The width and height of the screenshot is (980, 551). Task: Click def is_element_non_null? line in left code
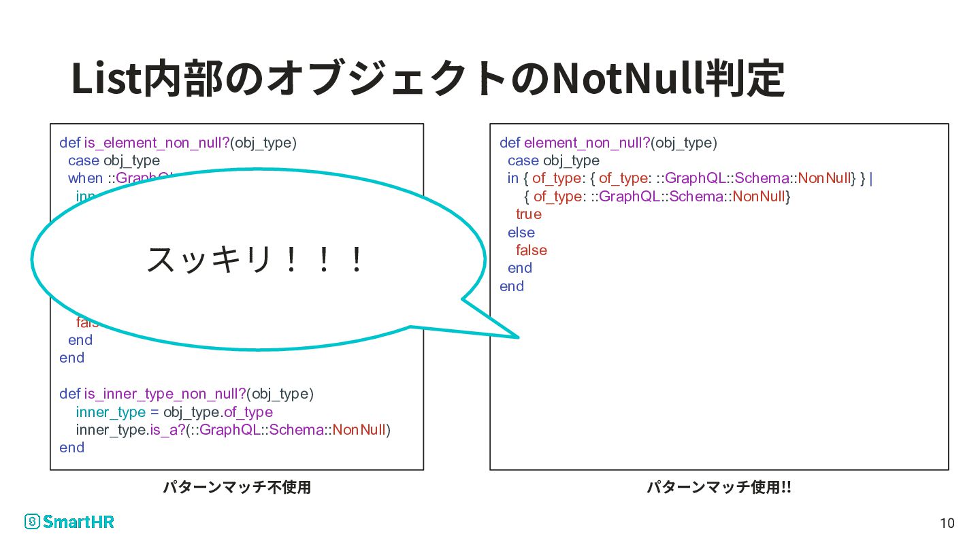pyautogui.click(x=178, y=143)
